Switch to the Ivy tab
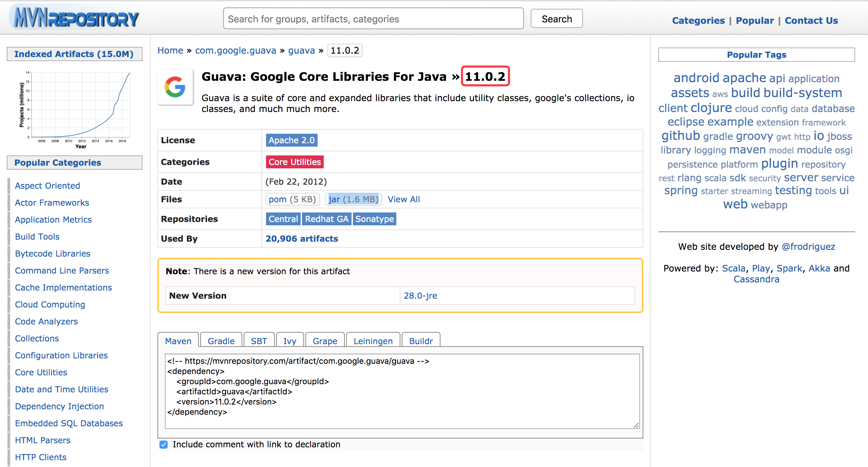 click(x=289, y=341)
